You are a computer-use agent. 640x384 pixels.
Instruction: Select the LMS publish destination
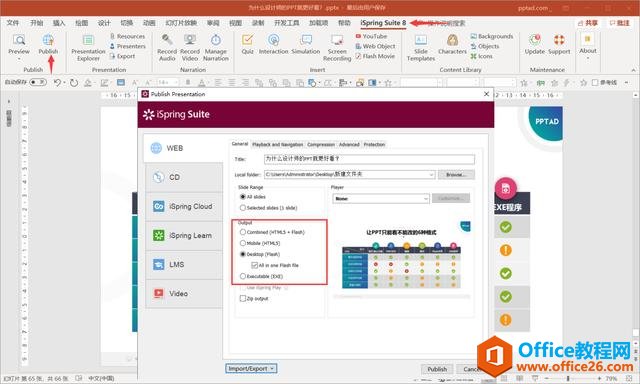[184, 264]
